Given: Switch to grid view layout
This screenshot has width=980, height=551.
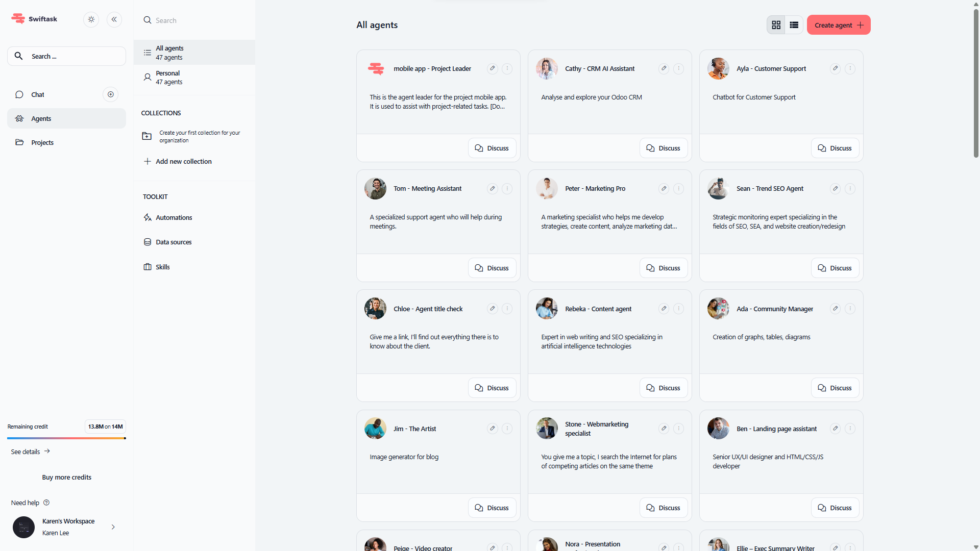Looking at the screenshot, I should (776, 25).
